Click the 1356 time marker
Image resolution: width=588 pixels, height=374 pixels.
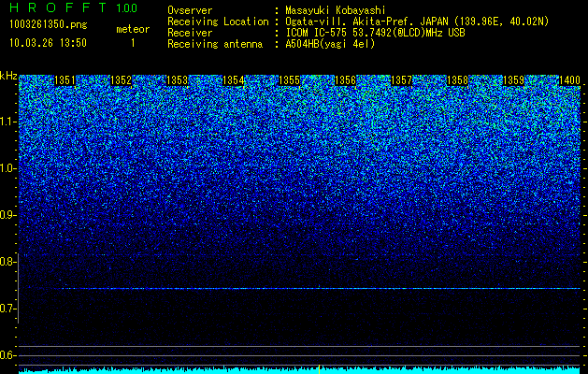coord(345,80)
